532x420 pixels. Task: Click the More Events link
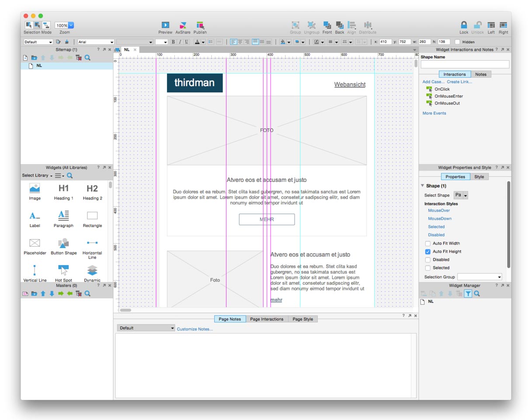434,113
